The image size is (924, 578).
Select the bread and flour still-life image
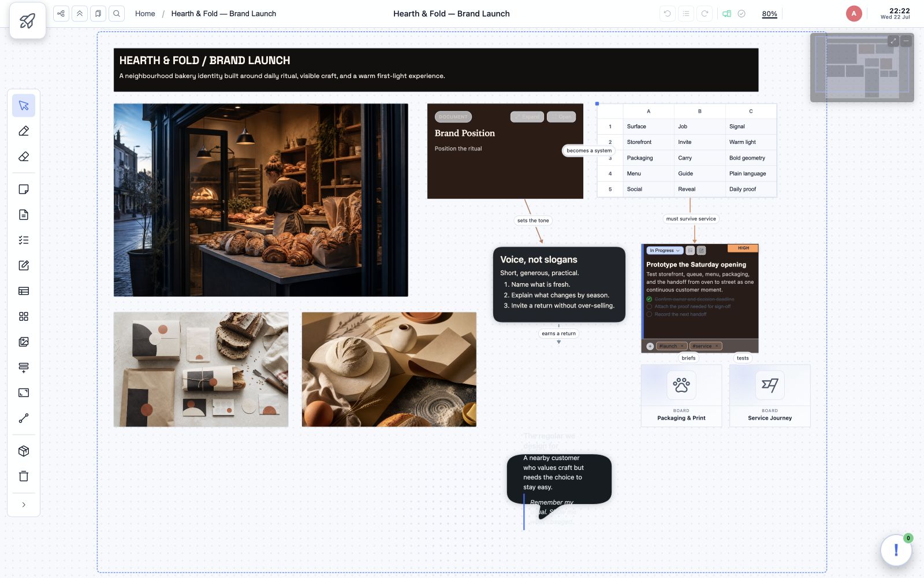389,369
